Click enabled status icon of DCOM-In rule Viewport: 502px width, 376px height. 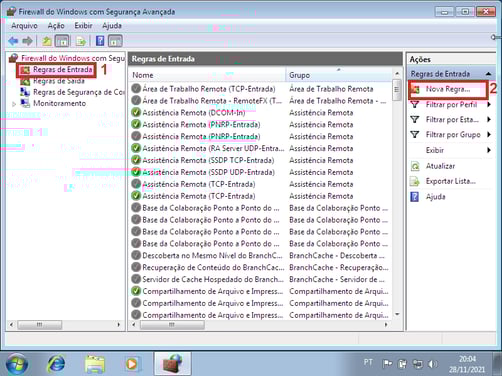136,113
